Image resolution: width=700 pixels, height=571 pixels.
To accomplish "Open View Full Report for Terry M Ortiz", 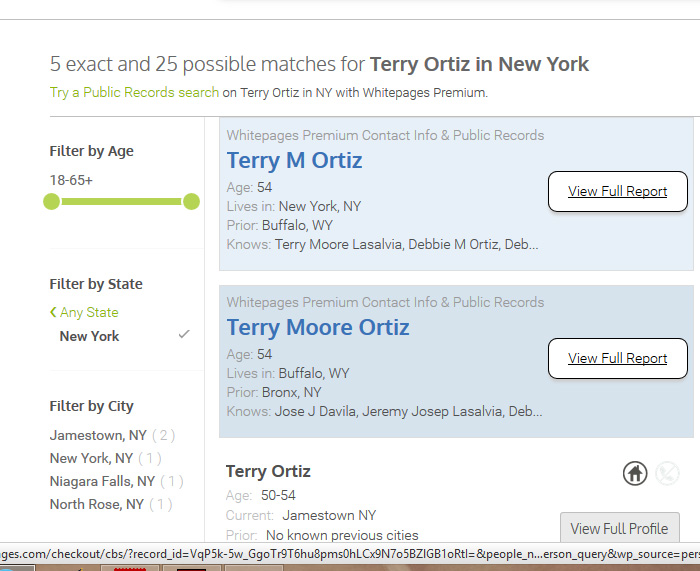I will pyautogui.click(x=617, y=191).
